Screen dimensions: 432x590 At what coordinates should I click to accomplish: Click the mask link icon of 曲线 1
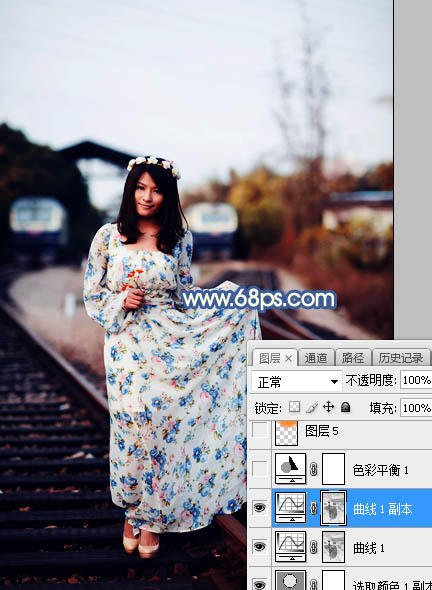pos(313,547)
